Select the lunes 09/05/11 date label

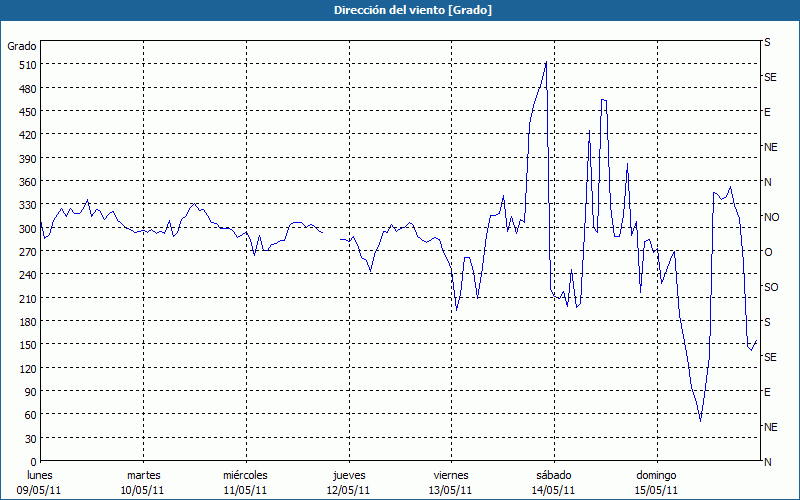[39, 483]
